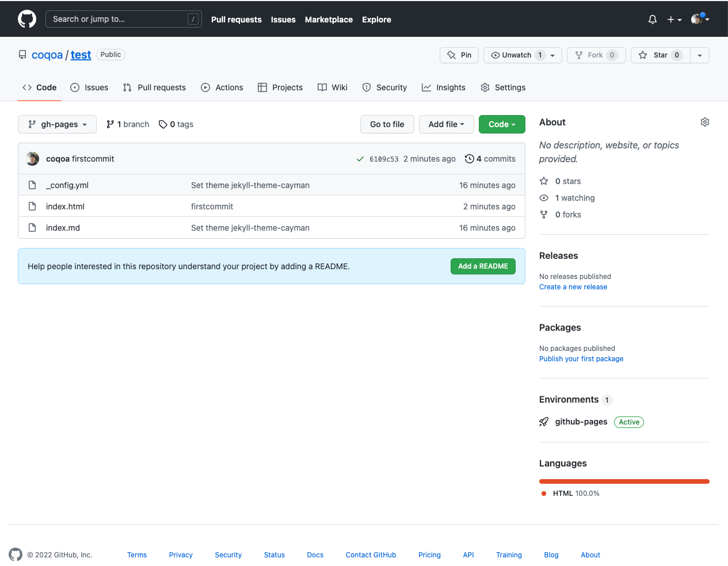Focus the Search or jump to field
The image size is (728, 566).
pos(124,19)
